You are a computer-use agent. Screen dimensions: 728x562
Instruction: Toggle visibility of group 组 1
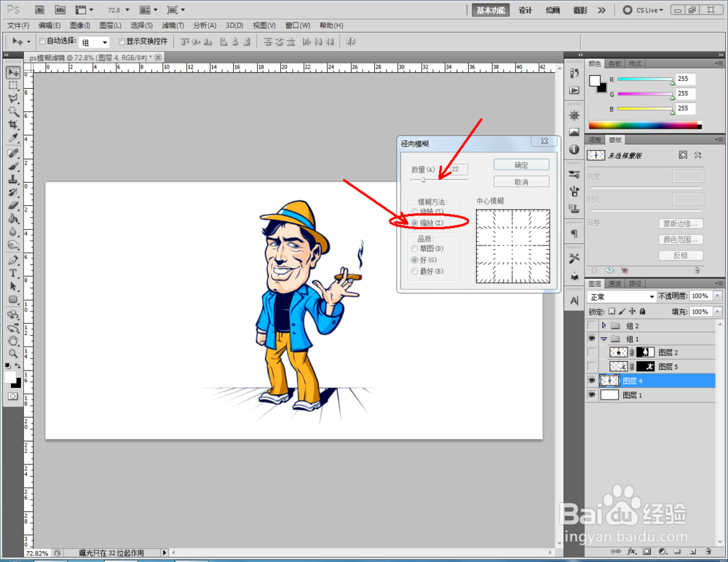click(591, 339)
